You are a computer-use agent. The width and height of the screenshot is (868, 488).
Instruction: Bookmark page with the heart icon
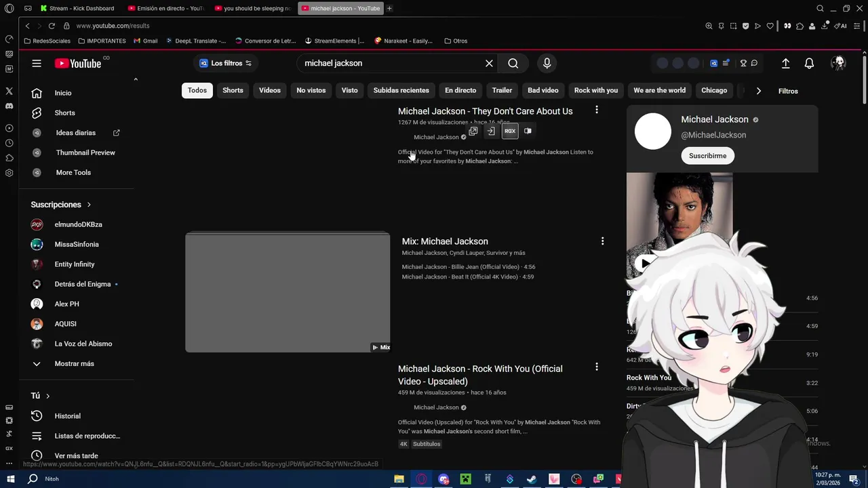pos(770,26)
